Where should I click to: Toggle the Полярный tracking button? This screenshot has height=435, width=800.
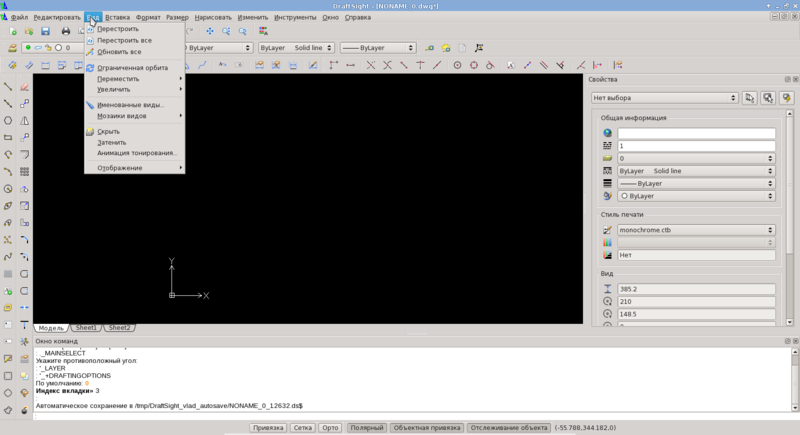coord(366,428)
